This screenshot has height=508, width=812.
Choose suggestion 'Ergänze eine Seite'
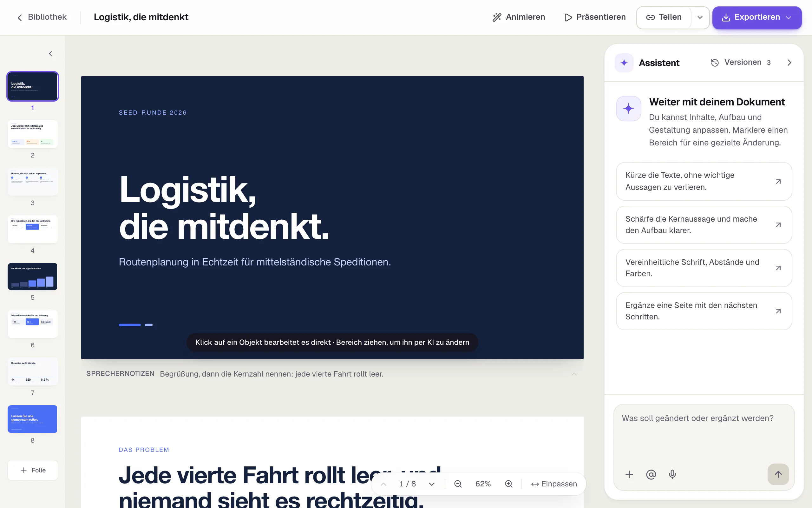(x=704, y=311)
